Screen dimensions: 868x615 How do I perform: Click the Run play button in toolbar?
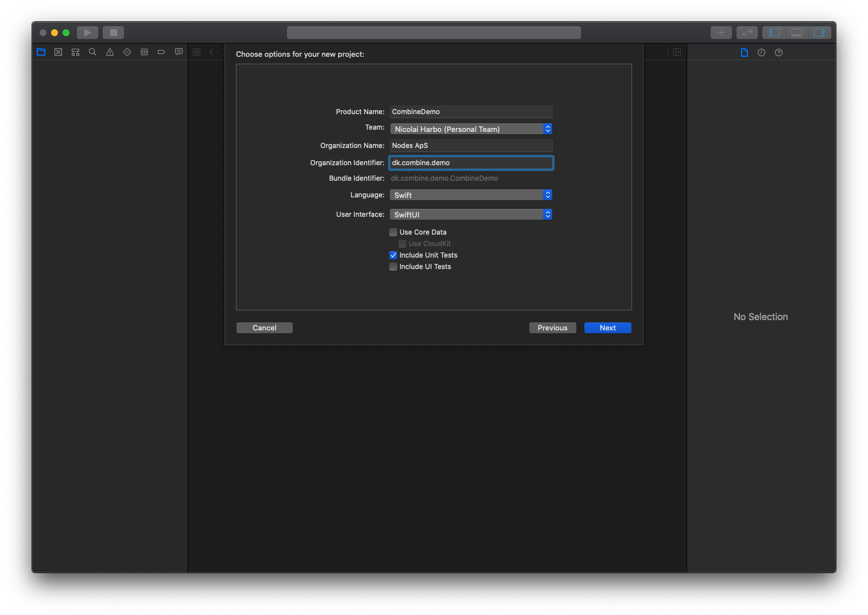pos(87,33)
